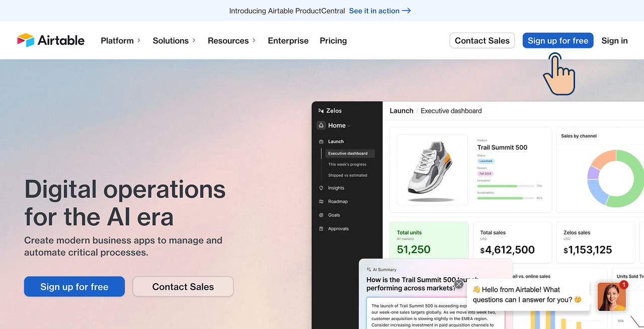Screen dimensions: 644x329
Task: Select the Insights lightbulb icon
Action: click(321, 188)
